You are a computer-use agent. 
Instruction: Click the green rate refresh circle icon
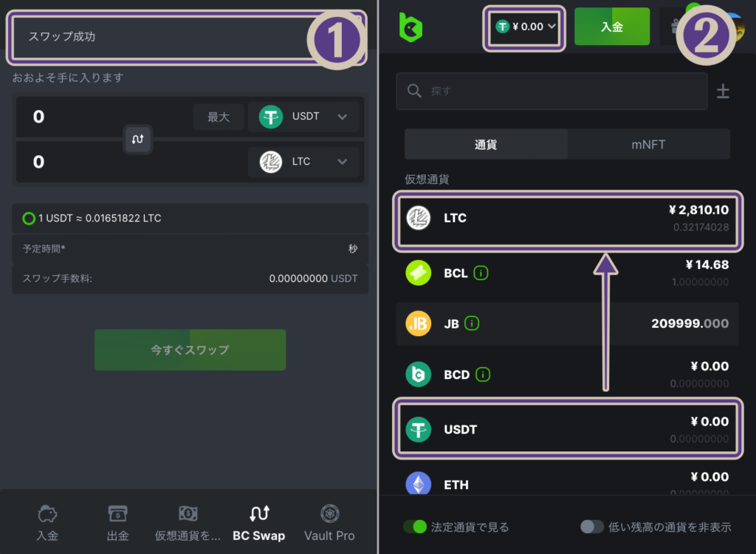point(29,219)
